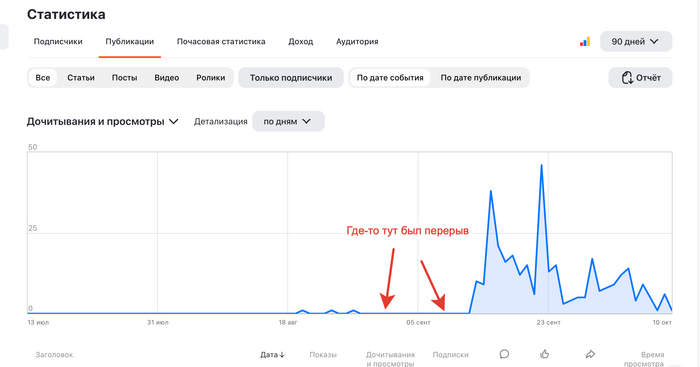
Task: Click the share arrow column icon
Action: [590, 354]
